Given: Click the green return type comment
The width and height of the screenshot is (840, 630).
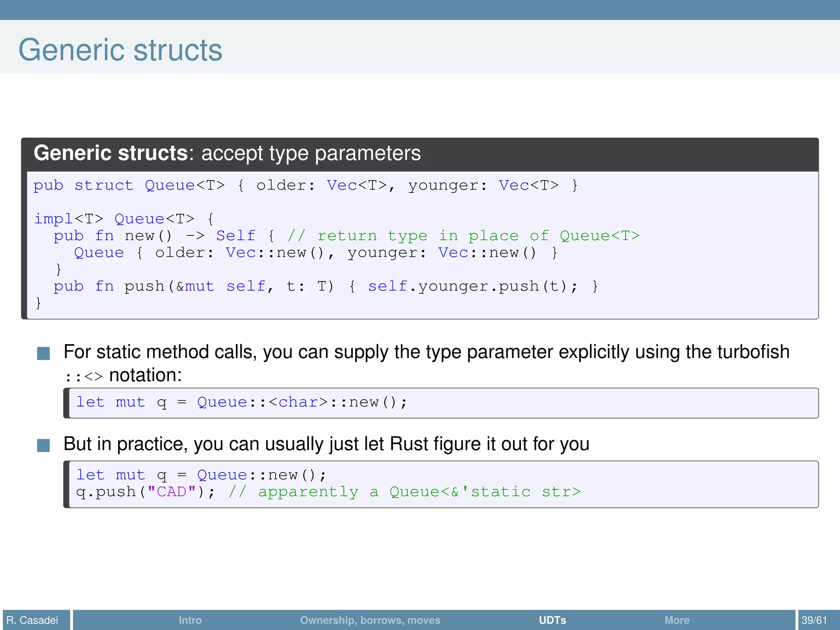Looking at the screenshot, I should point(463,236).
